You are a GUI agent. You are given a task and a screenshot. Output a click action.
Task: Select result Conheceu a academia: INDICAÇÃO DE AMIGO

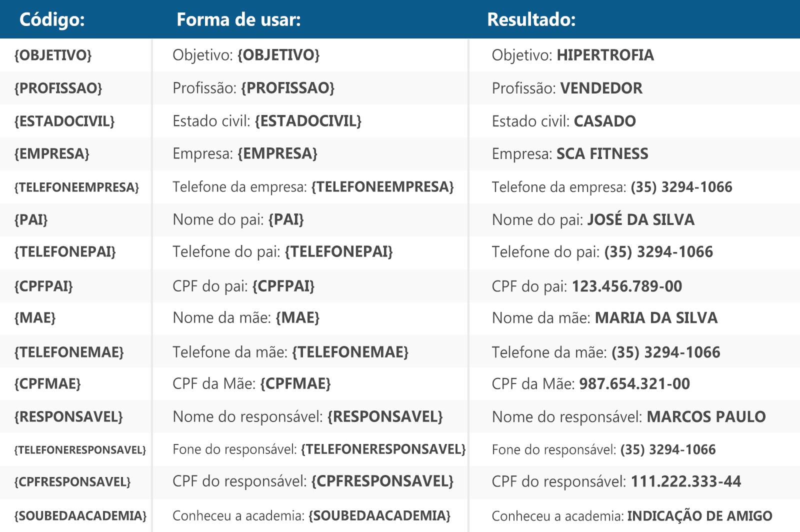(x=632, y=515)
